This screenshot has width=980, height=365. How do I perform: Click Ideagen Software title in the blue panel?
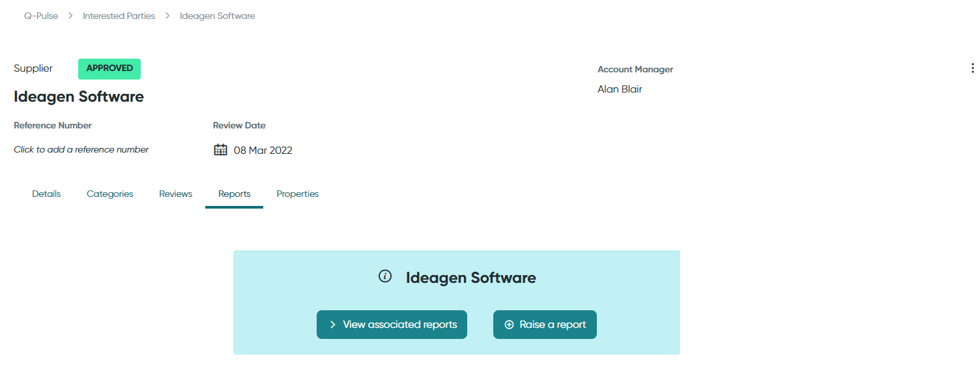[471, 278]
